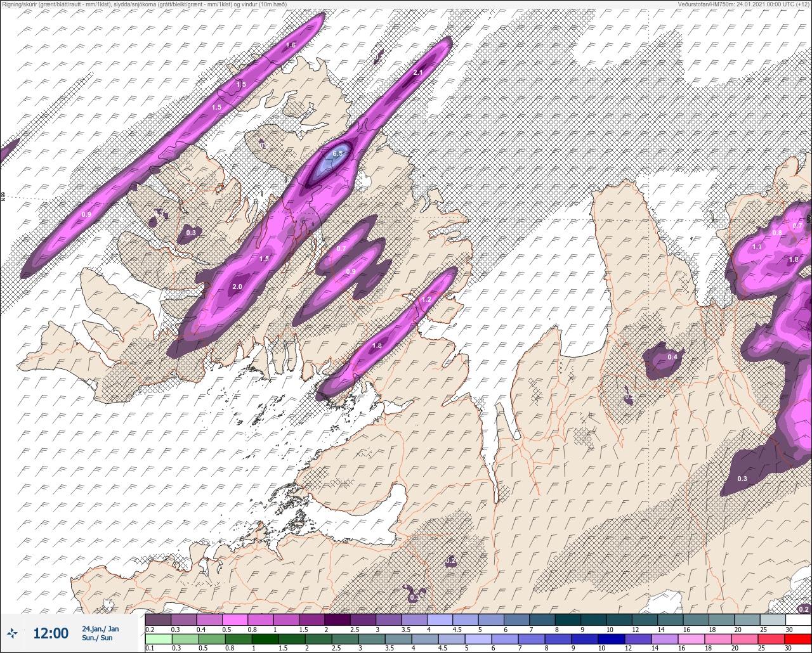Select the light lavender 4 upper legend swatch
Viewport: 812px width, 653px height.
click(x=440, y=619)
